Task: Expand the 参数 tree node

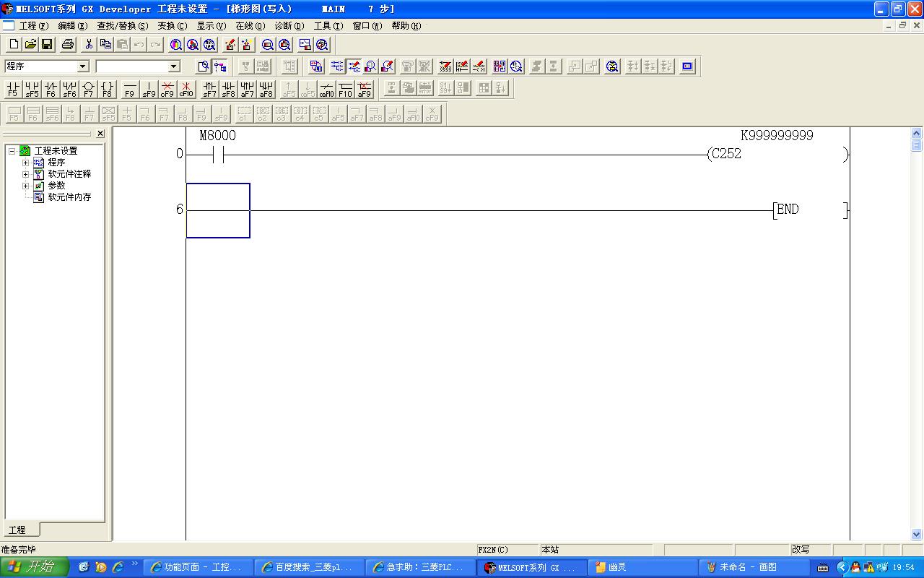Action: (26, 186)
